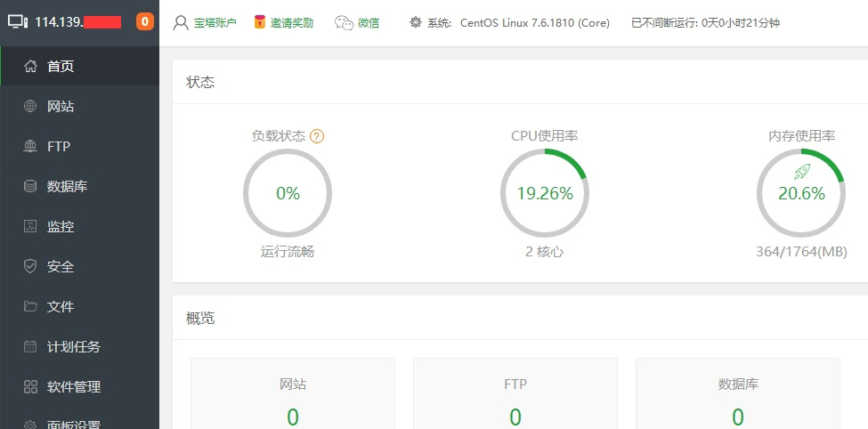Click the CPU使用率 19.26% gauge

544,193
